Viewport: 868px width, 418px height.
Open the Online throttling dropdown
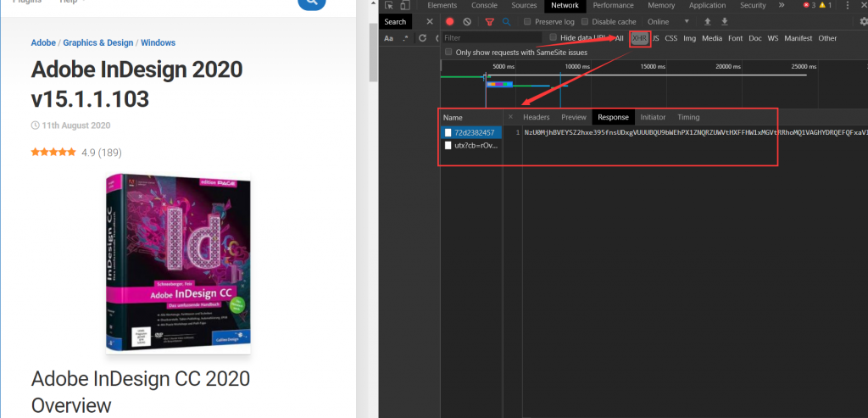click(669, 21)
